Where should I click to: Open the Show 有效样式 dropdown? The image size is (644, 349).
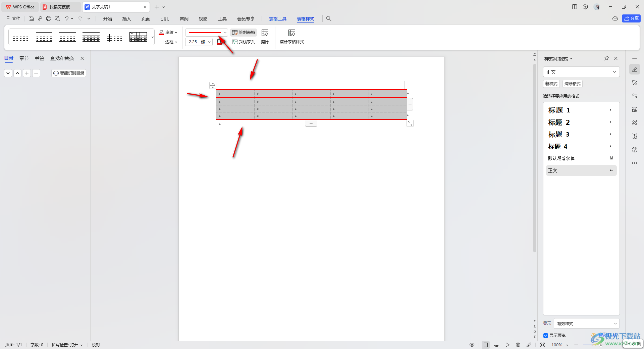pyautogui.click(x=586, y=323)
